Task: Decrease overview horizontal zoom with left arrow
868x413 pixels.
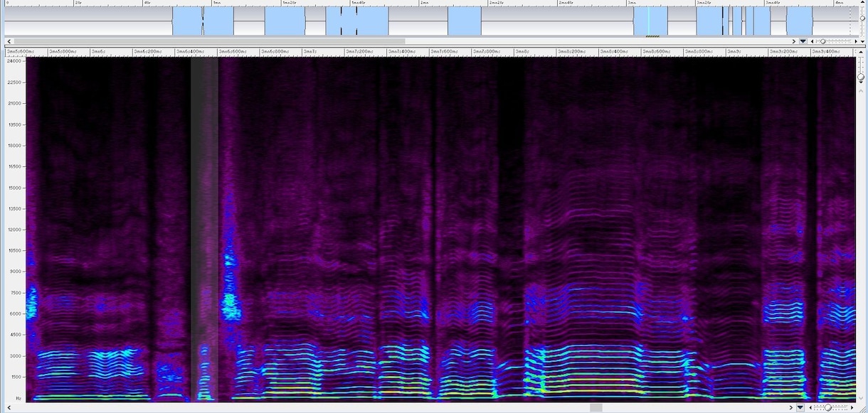Action: coord(813,41)
